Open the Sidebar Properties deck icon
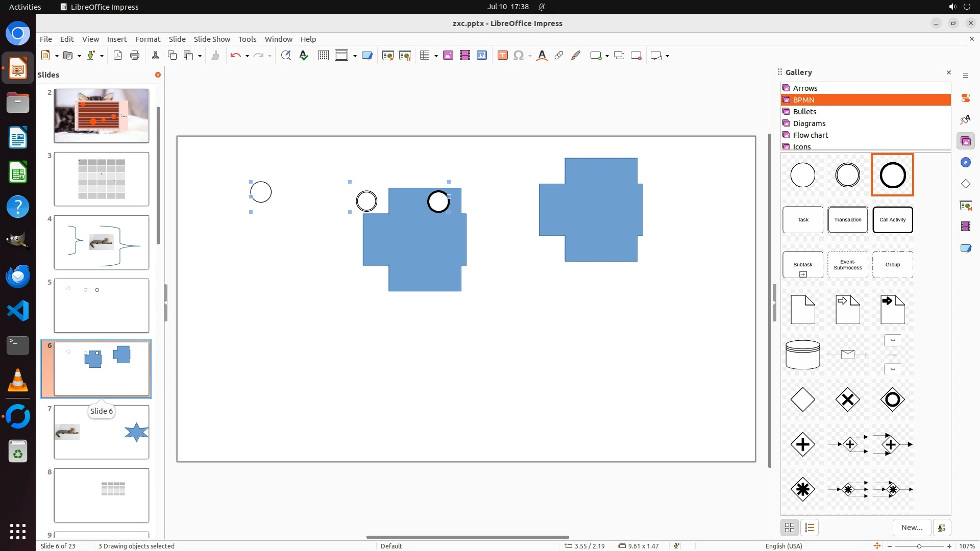This screenshot has height=551, width=980. click(965, 98)
